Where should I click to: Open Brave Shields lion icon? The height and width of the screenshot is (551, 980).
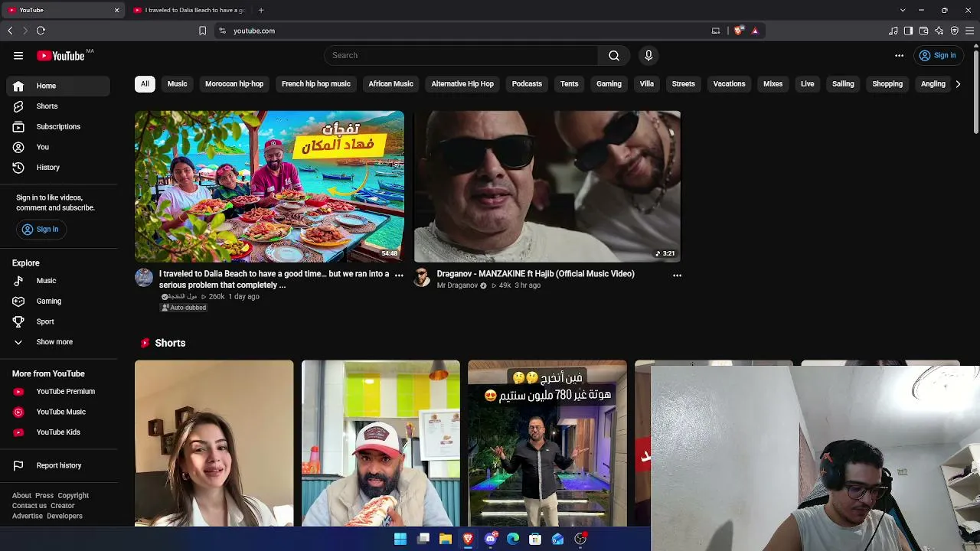coord(738,31)
